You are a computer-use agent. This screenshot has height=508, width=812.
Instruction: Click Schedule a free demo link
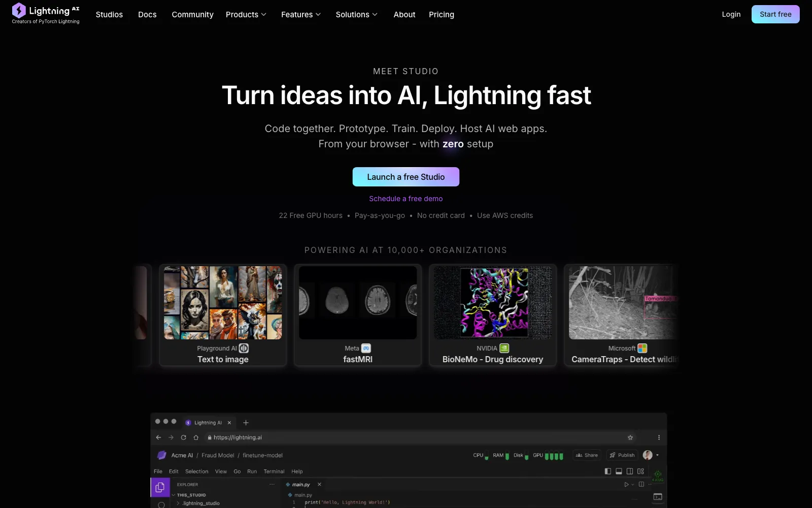tap(406, 199)
